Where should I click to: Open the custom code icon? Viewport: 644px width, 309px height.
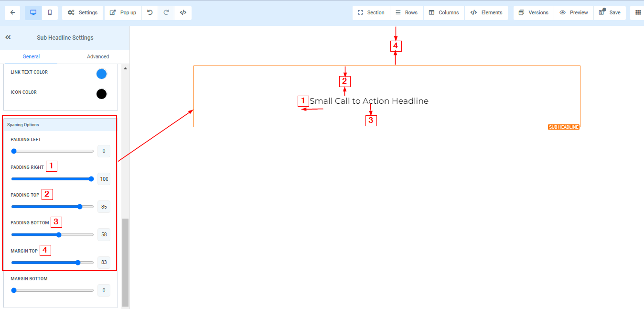point(183,12)
